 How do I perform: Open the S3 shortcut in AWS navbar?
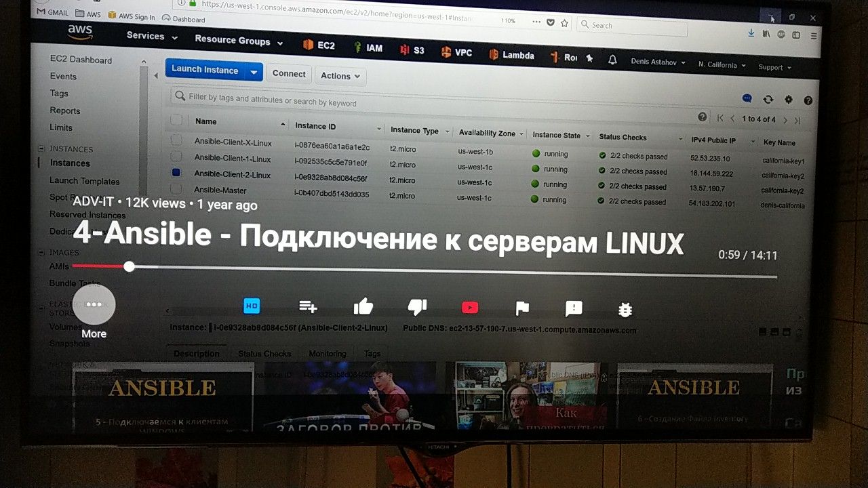[412, 50]
